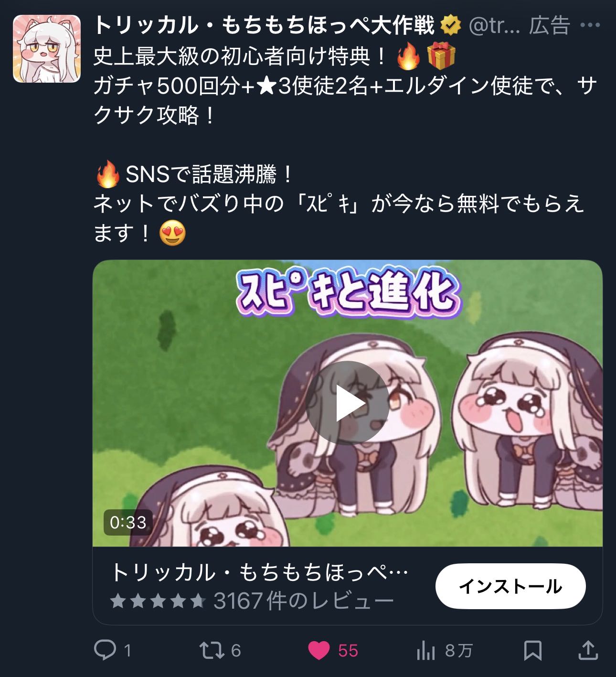Open the account name トリッカル・もちもちほっぺ大作戦
The width and height of the screenshot is (616, 677).
click(x=265, y=25)
